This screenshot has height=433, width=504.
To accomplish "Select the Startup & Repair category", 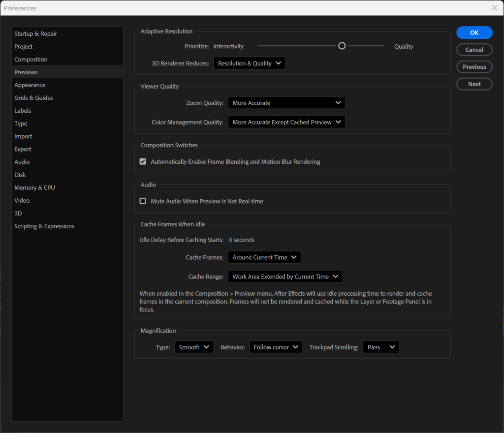I will tap(35, 33).
